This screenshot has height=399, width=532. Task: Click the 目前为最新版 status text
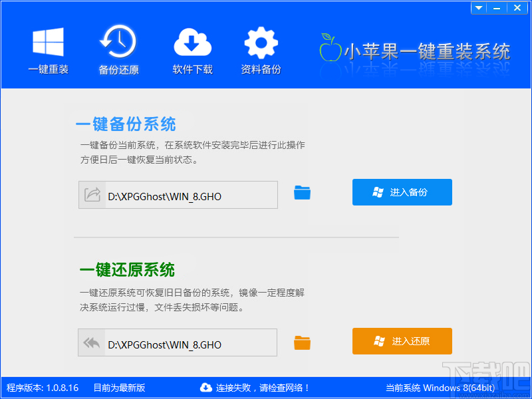coord(120,388)
